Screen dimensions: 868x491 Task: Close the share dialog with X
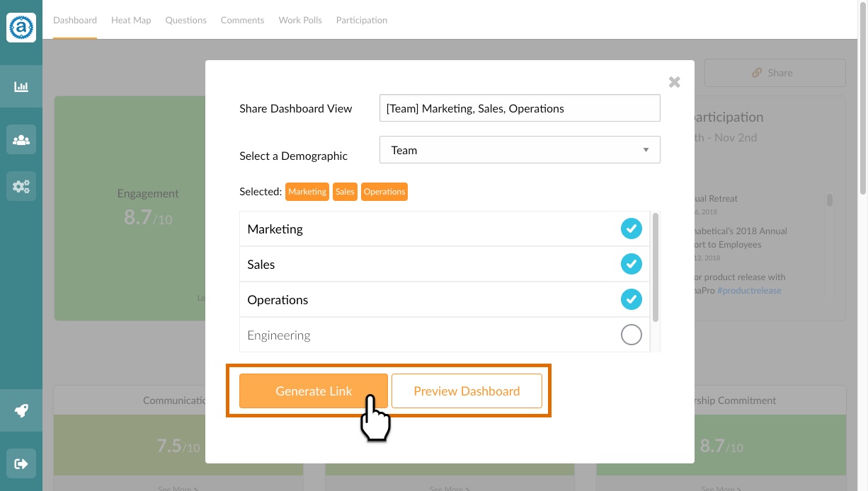coord(675,82)
